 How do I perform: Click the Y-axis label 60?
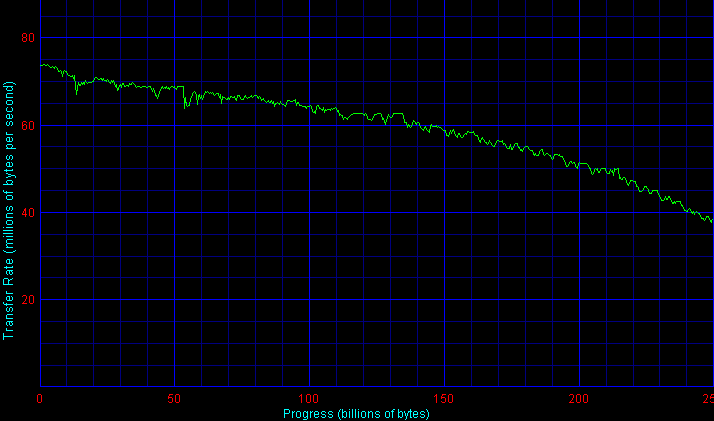pyautogui.click(x=28, y=126)
